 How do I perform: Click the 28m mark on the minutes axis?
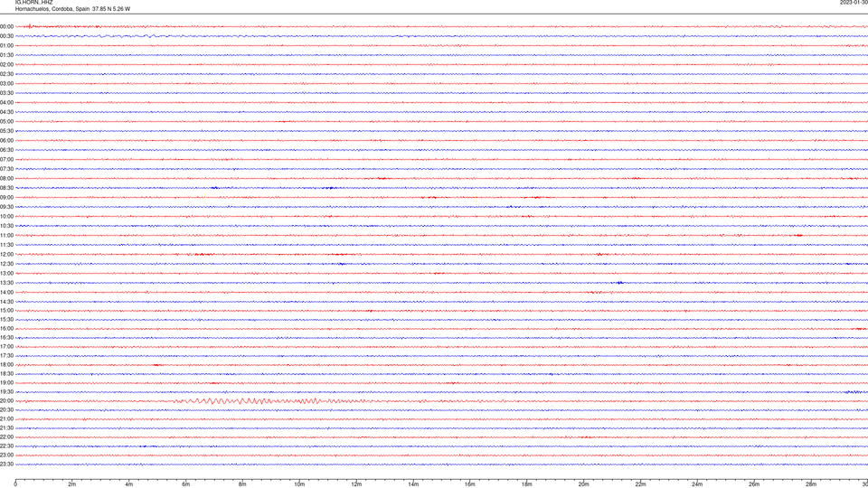click(811, 484)
